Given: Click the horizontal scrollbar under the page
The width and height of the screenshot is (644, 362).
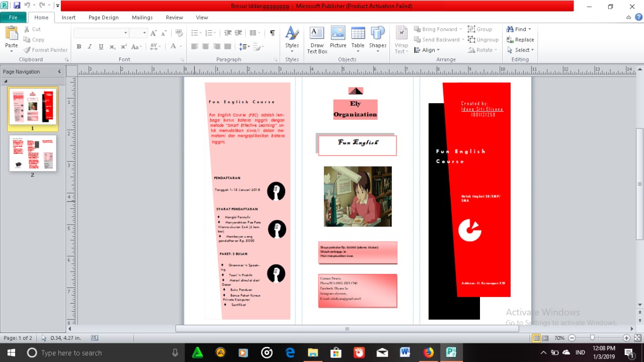Looking at the screenshot, I should (347, 329).
